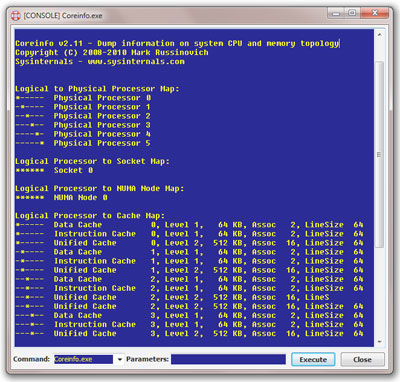Viewport: 400px width, 382px height.
Task: Click the Socket 0 line in the output
Action: click(54, 170)
